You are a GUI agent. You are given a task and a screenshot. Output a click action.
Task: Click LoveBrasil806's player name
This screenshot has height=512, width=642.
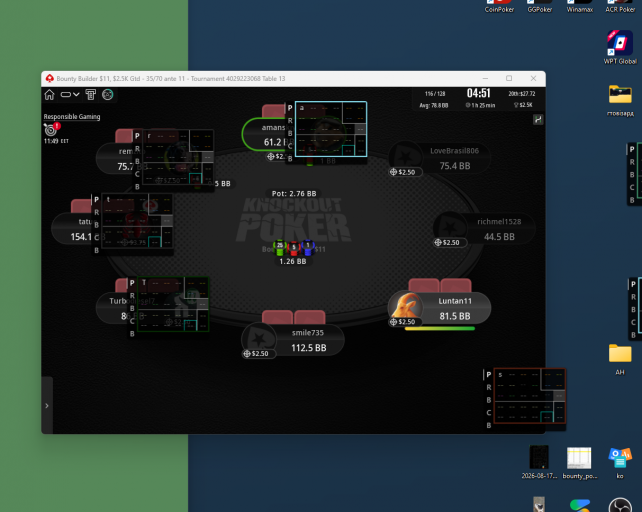(x=454, y=151)
